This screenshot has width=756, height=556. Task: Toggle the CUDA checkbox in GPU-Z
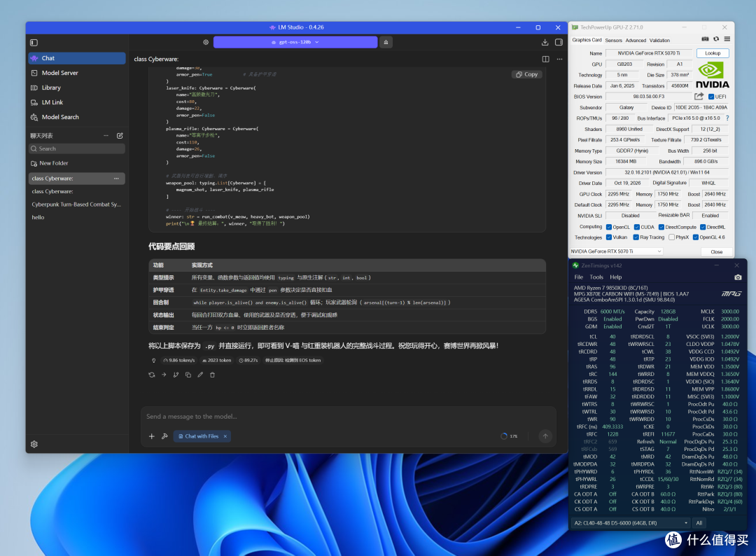pyautogui.click(x=637, y=227)
